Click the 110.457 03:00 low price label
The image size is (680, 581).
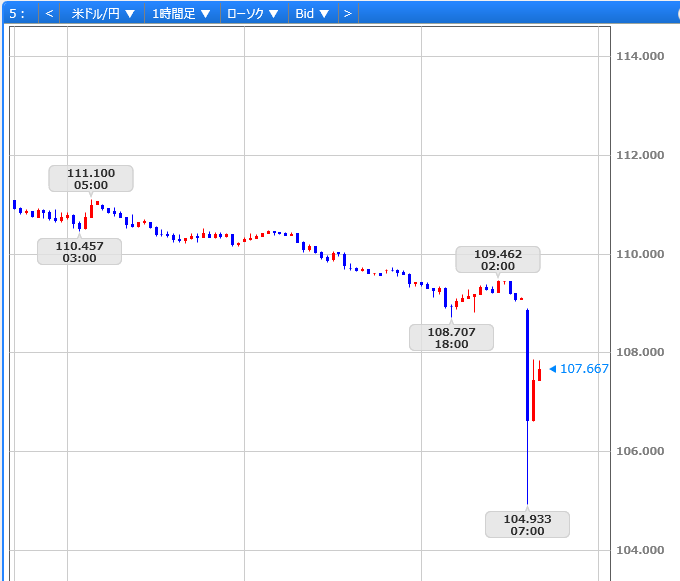(79, 251)
